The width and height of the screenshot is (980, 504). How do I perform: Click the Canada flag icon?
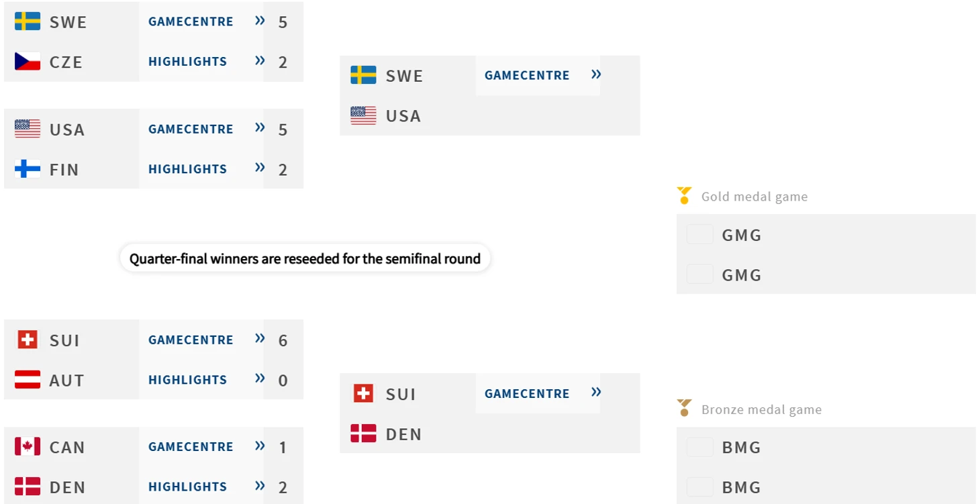tap(28, 446)
